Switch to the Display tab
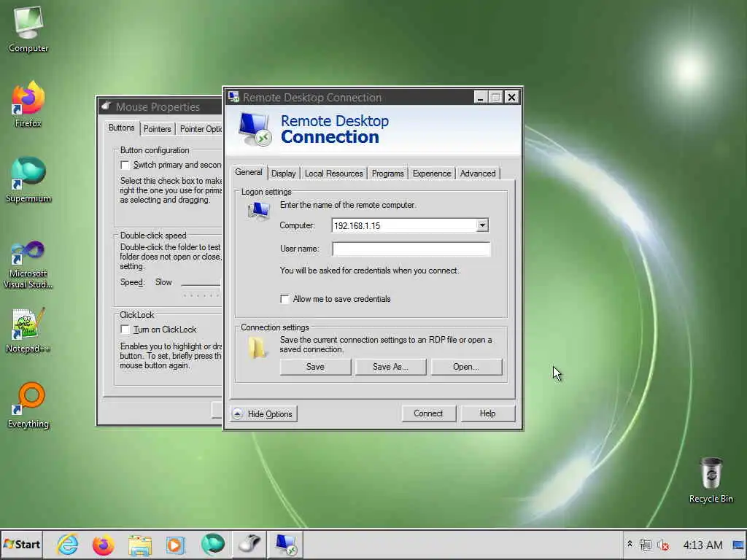747x560 pixels. coord(284,174)
